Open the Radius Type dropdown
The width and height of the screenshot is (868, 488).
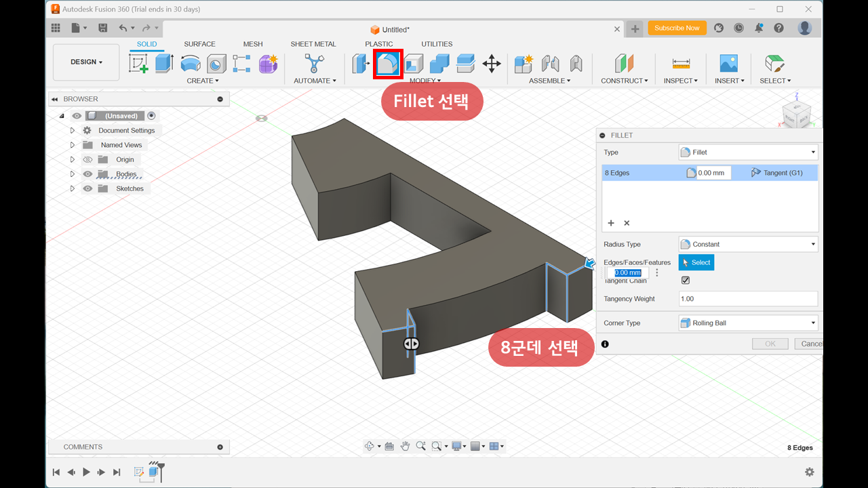[748, 244]
